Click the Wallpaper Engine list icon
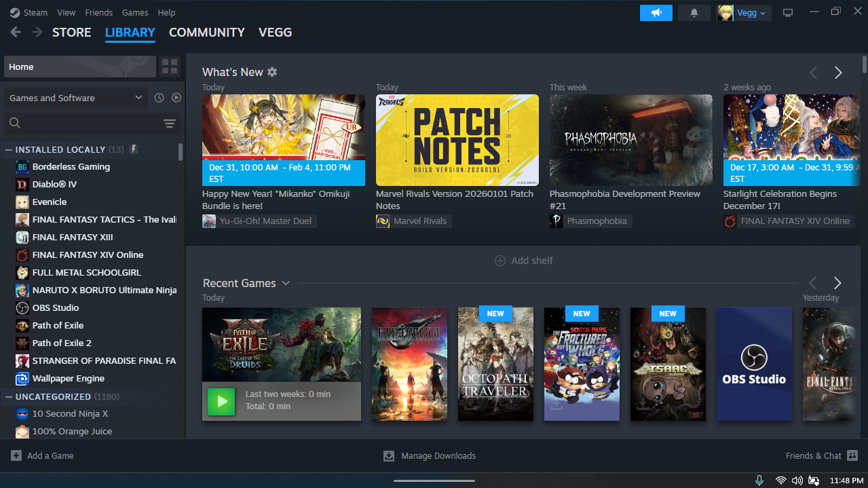 [22, 378]
